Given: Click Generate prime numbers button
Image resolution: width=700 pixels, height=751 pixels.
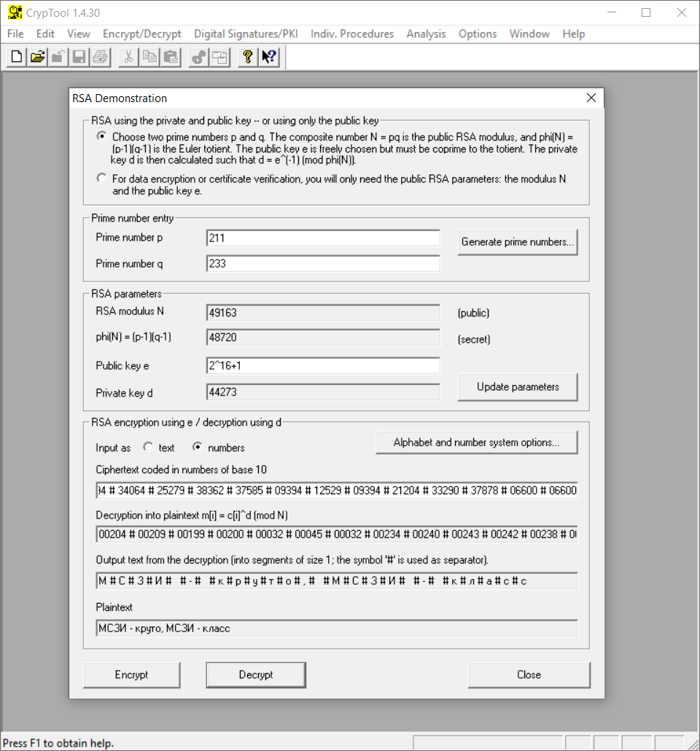Looking at the screenshot, I should click(518, 242).
